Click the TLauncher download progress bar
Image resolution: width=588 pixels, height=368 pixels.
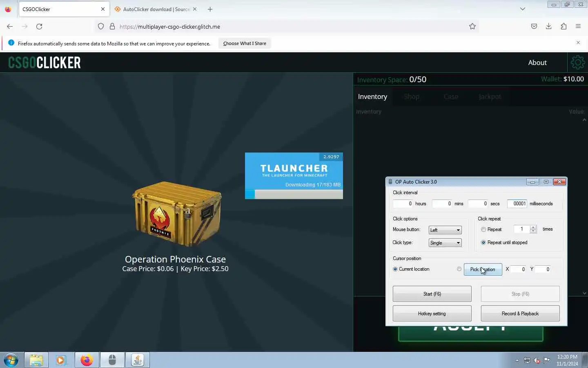click(294, 194)
